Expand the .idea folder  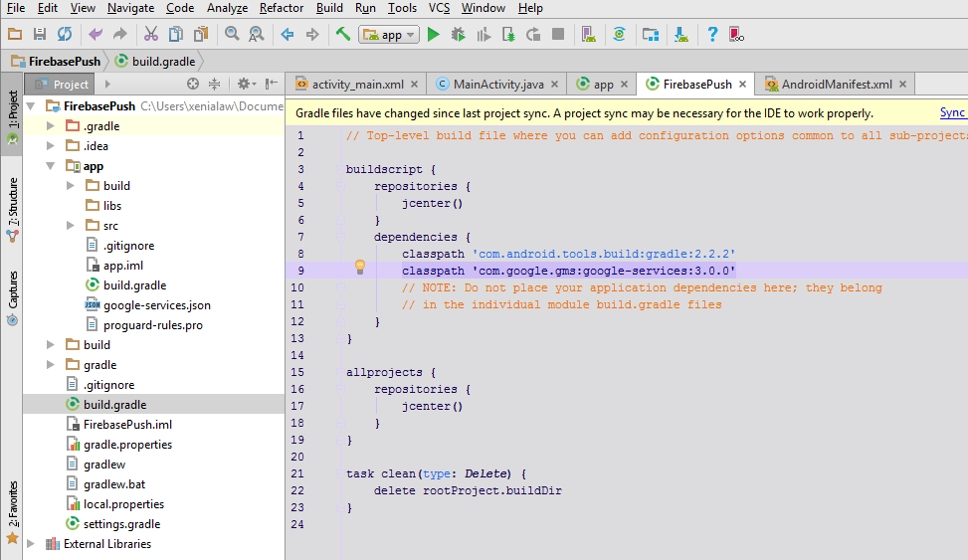(x=51, y=145)
